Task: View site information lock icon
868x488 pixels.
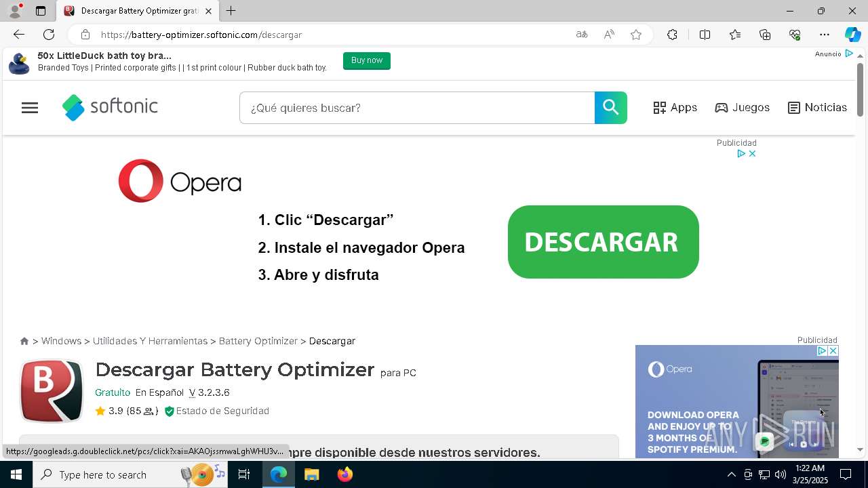Action: 85,35
